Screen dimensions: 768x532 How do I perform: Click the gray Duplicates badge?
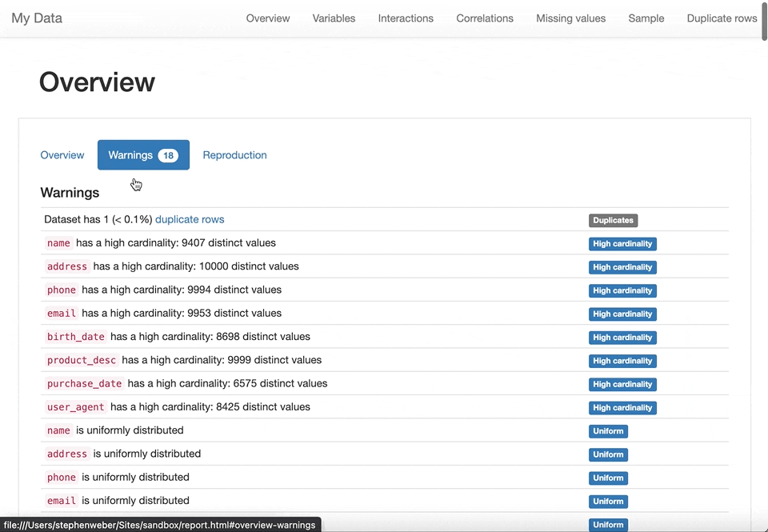click(x=614, y=221)
